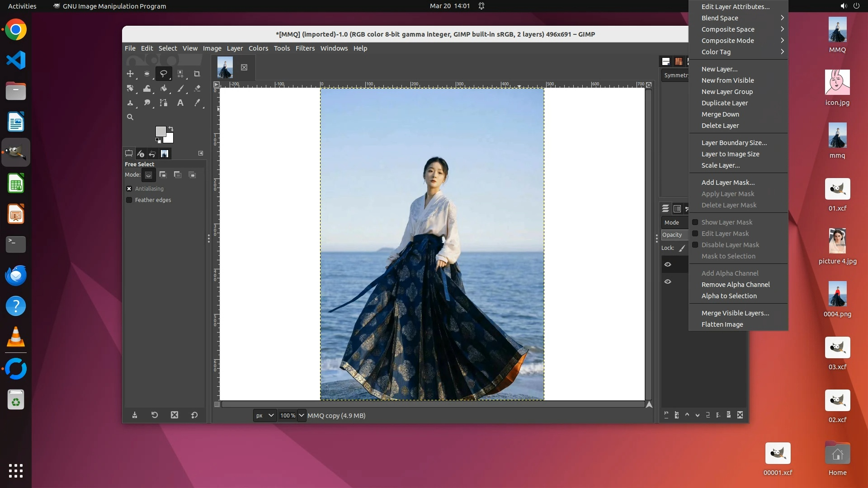Click the MMQ image tab thumbnail
This screenshot has height=488, width=868.
point(225,67)
